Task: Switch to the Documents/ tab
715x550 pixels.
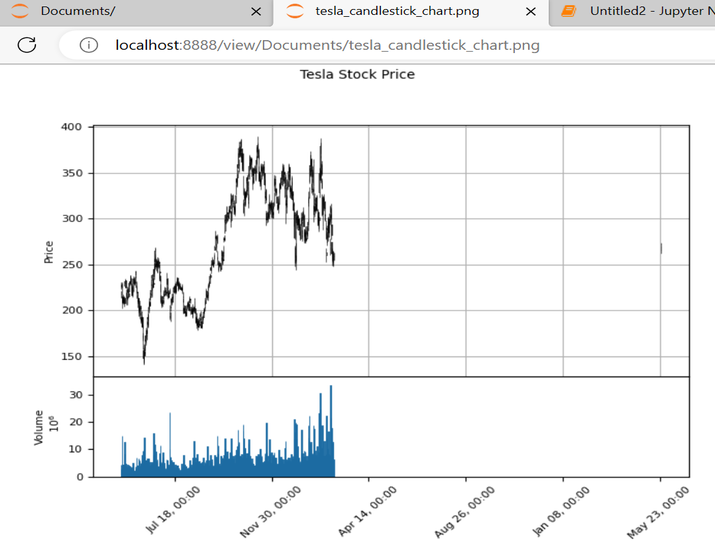Action: tap(136, 12)
